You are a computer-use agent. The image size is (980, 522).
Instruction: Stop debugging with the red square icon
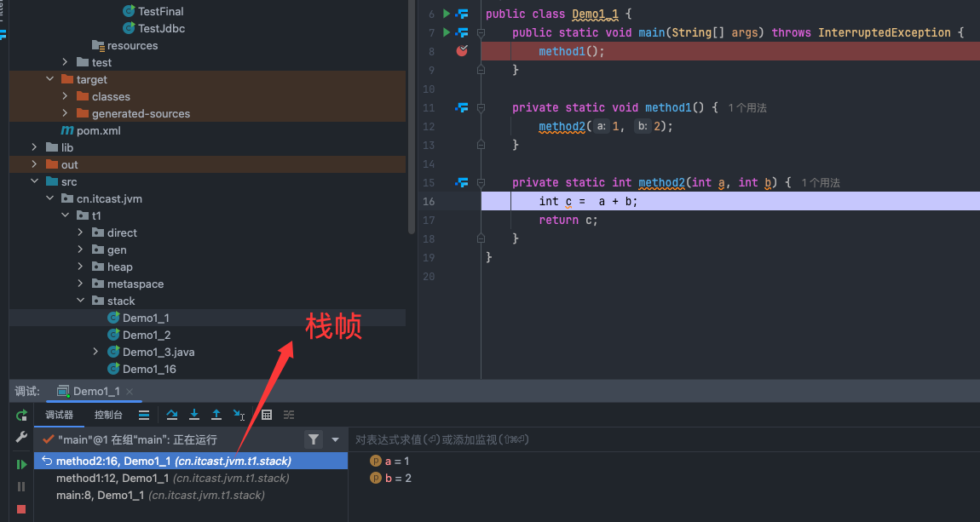point(21,509)
